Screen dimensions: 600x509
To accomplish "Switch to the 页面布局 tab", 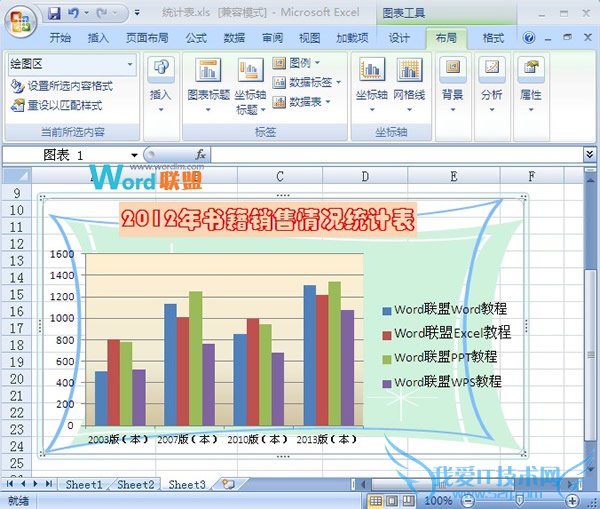I will tap(147, 38).
